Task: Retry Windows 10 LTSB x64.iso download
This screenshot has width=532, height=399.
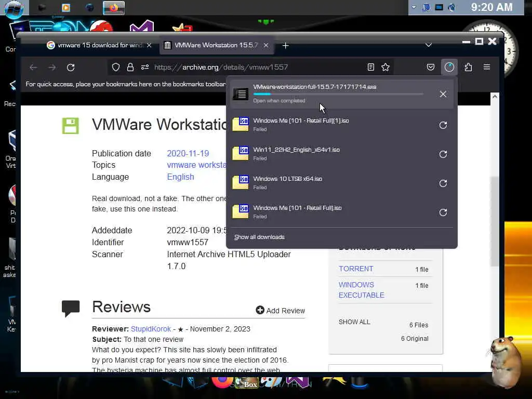Action: 443,183
